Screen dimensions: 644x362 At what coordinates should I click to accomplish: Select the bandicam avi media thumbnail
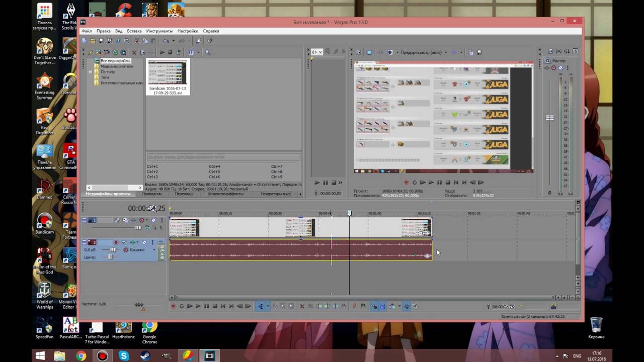(x=168, y=76)
